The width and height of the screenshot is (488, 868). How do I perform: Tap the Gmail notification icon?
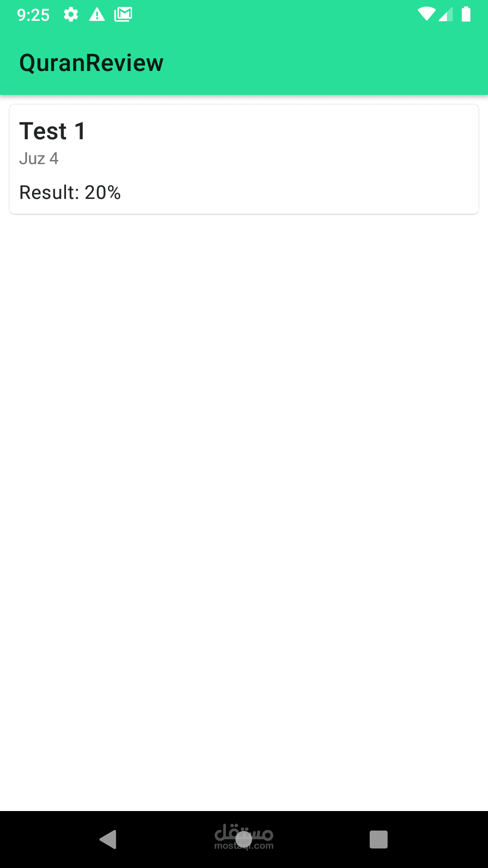(123, 15)
